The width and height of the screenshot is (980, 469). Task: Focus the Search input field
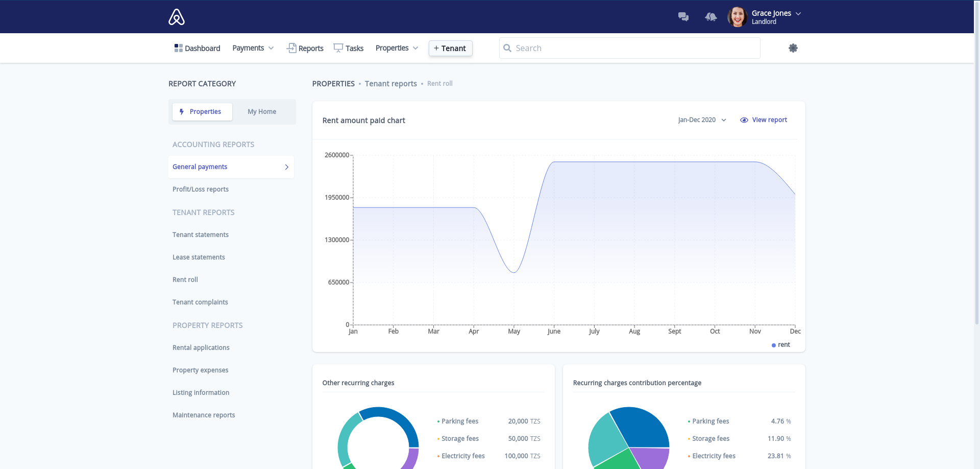coord(630,48)
